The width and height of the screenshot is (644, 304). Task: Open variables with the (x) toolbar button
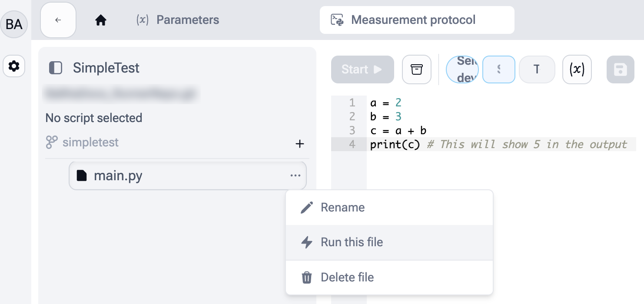[577, 69]
